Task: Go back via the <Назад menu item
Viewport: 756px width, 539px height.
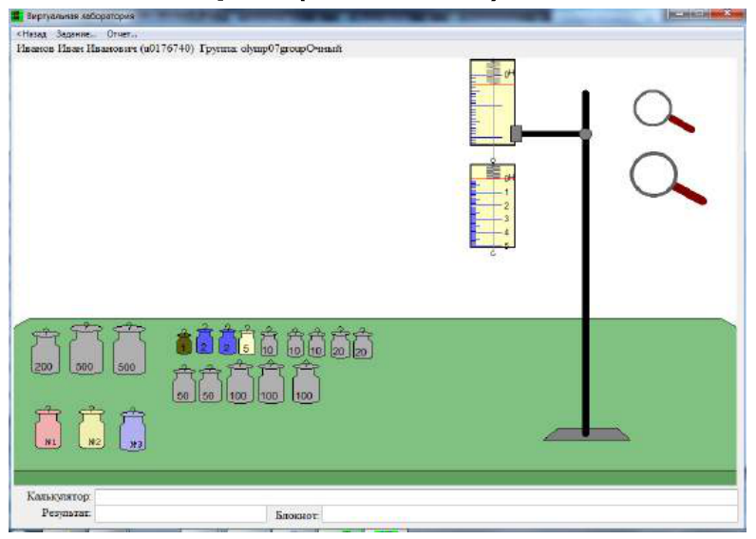Action: [32, 34]
